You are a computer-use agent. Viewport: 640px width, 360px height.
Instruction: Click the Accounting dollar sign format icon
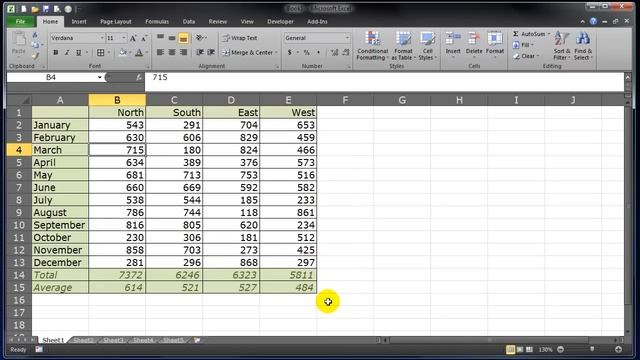[290, 52]
